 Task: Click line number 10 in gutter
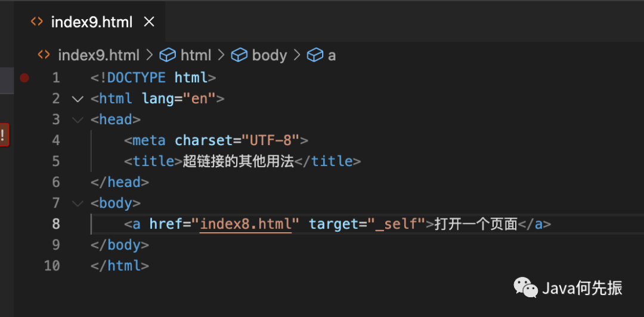pos(52,266)
